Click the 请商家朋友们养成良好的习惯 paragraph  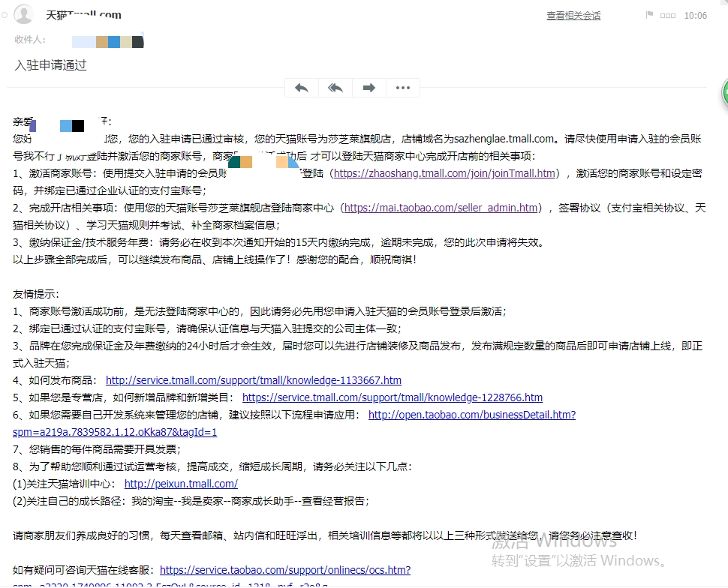(x=325, y=535)
